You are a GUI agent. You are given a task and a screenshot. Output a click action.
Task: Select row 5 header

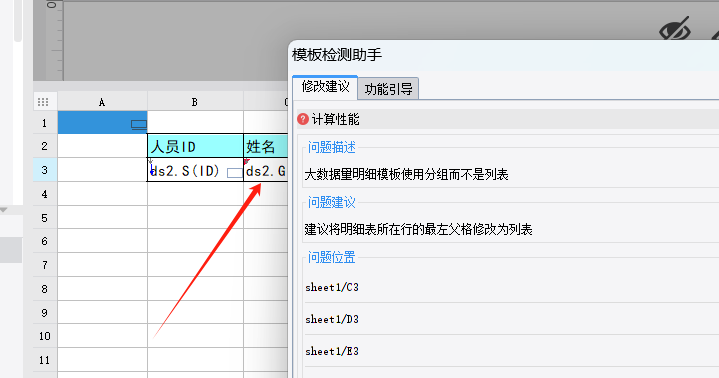click(45, 218)
